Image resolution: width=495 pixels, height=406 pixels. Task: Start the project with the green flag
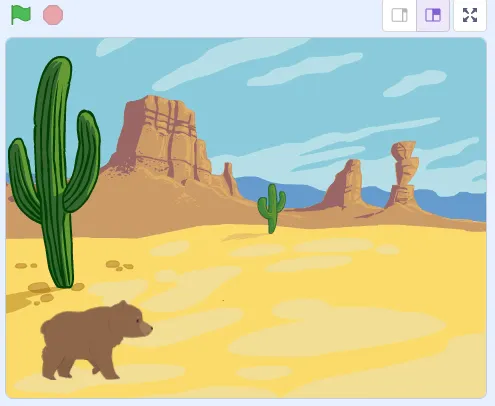click(x=21, y=15)
